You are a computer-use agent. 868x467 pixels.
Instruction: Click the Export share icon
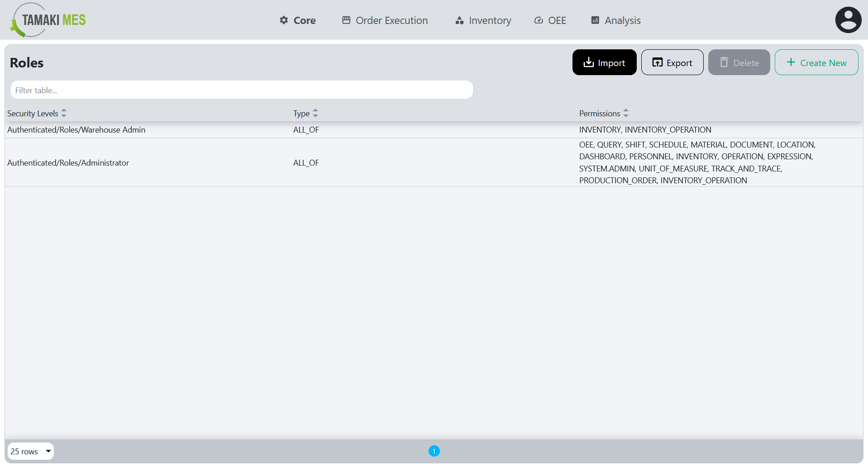coord(657,62)
